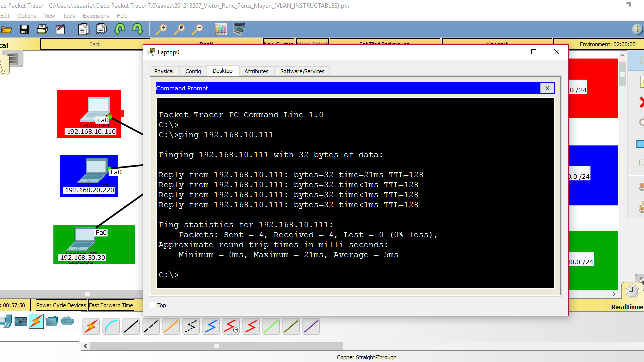Switch to the Config tab
The height and width of the screenshot is (362, 644).
tap(193, 71)
